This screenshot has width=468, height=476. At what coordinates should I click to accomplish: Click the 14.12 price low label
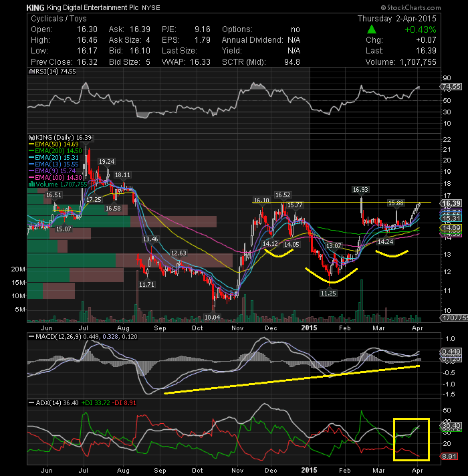[x=270, y=244]
